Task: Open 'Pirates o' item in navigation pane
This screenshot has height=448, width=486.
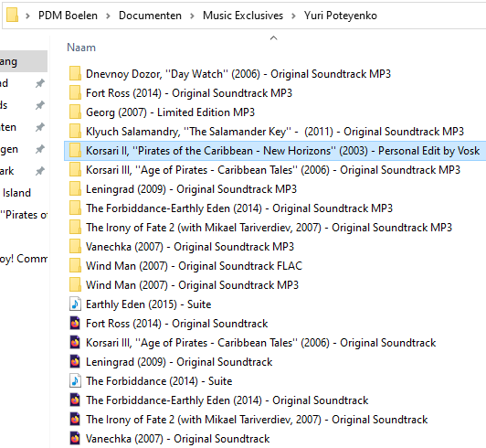Action: pos(24,215)
